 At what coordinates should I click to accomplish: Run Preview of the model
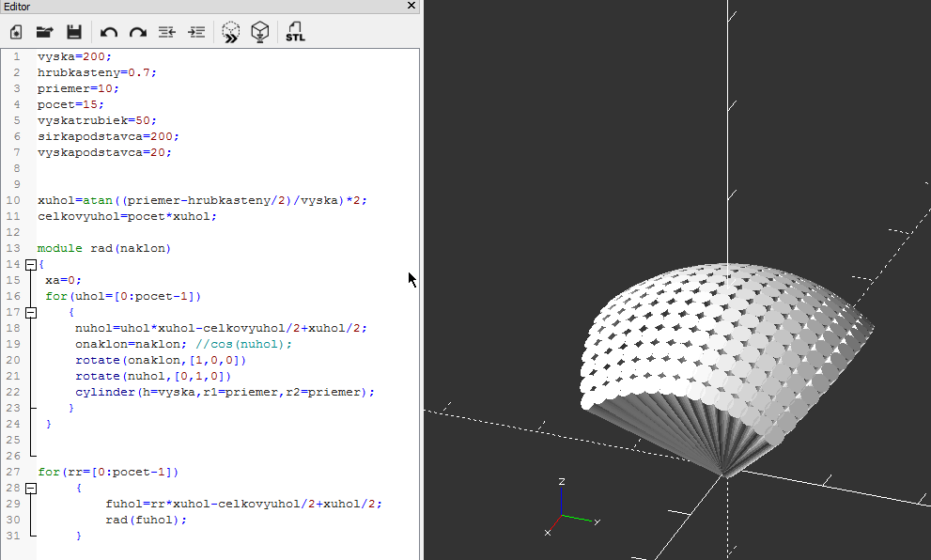(231, 32)
